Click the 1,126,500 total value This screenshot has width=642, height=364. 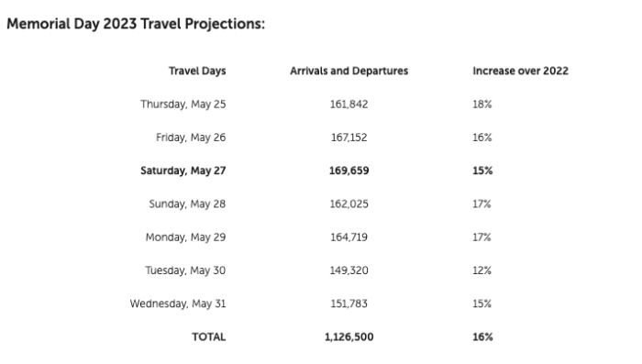pos(349,337)
